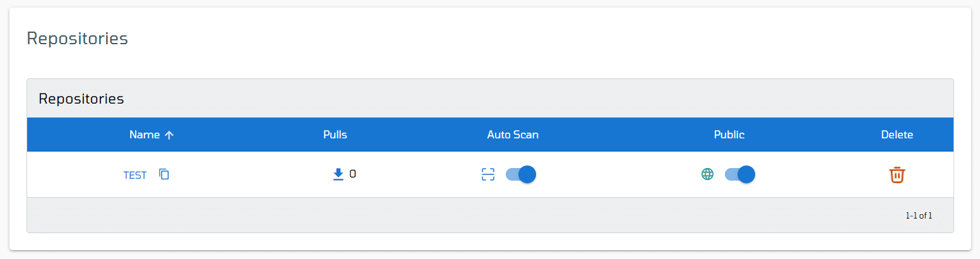The width and height of the screenshot is (980, 259).
Task: Click the Delete column header
Action: pos(897,135)
